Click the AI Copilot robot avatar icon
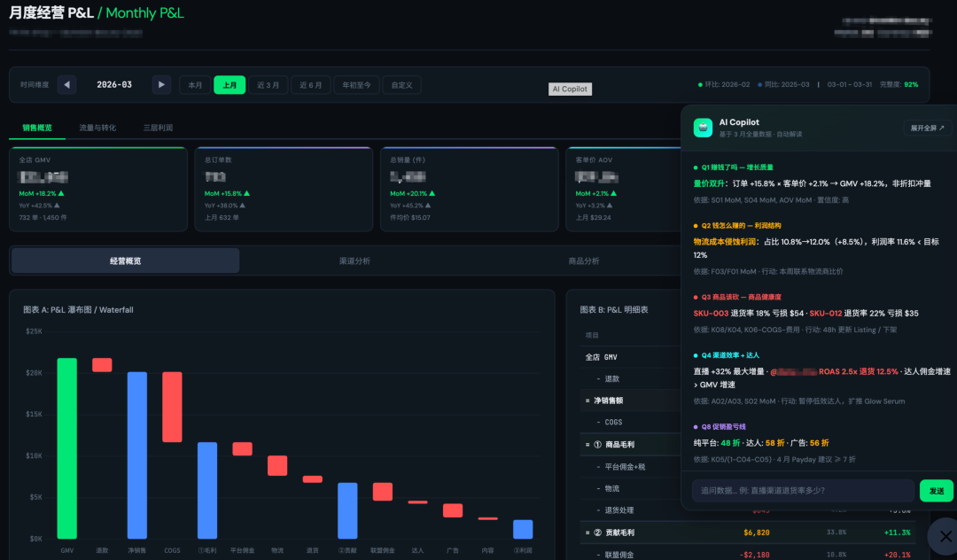957x560 pixels. (703, 128)
